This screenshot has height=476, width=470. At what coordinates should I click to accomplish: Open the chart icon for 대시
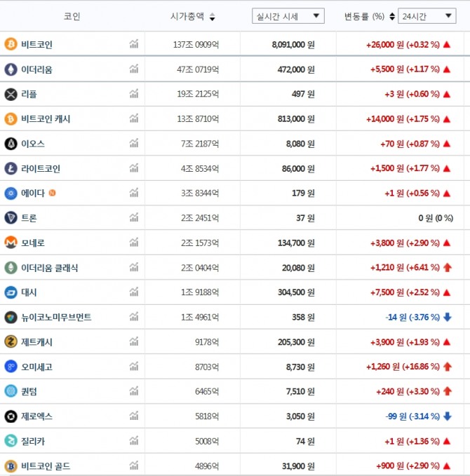pyautogui.click(x=133, y=292)
